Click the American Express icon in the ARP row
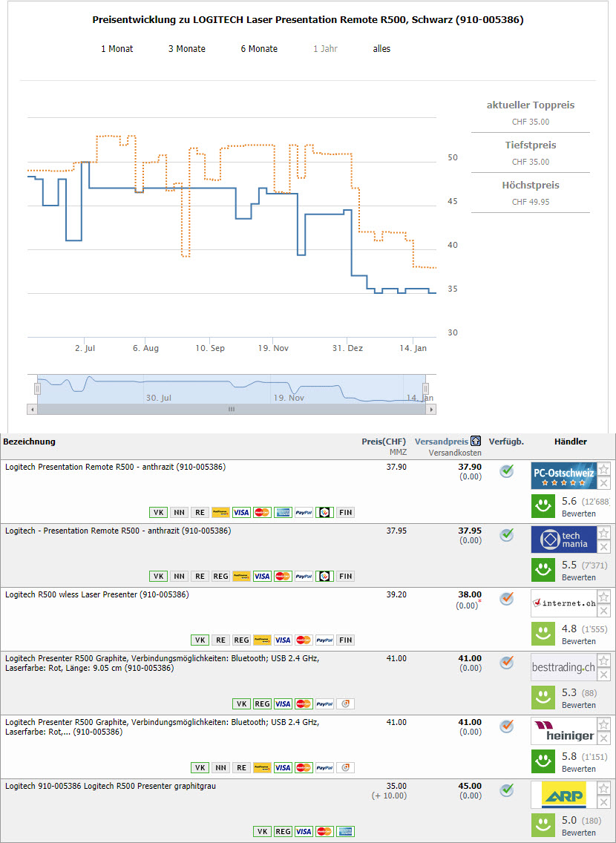 345,831
